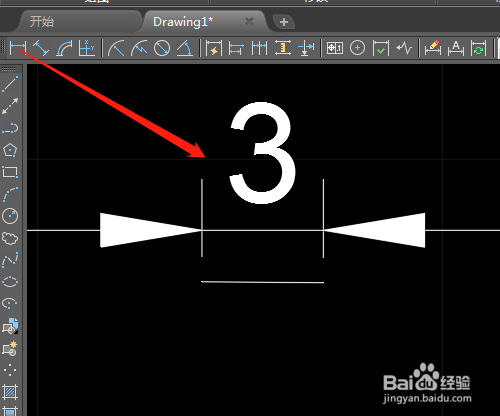Pick the Elliptical Arc tool
This screenshot has width=500, height=416.
pyautogui.click(x=10, y=304)
